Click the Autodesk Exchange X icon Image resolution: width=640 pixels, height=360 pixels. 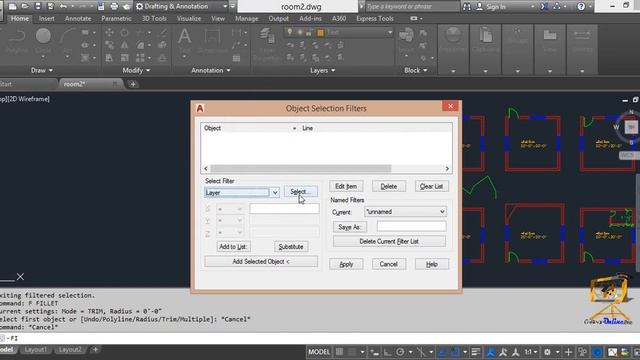tap(544, 6)
